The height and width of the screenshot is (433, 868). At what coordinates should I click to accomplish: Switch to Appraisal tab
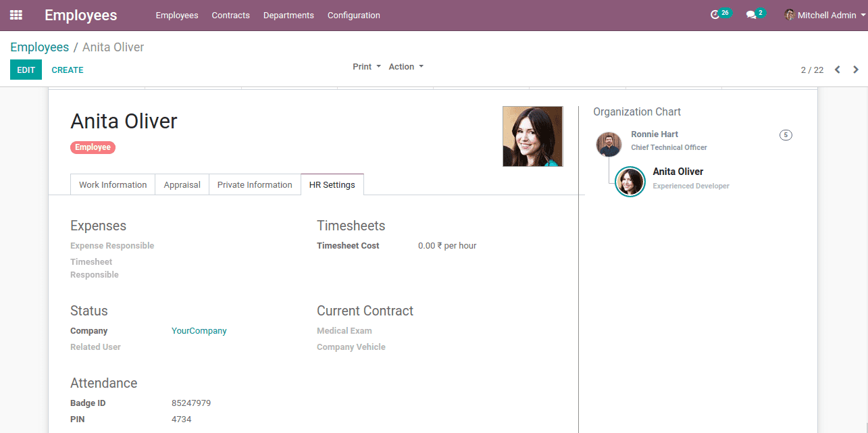coord(182,185)
